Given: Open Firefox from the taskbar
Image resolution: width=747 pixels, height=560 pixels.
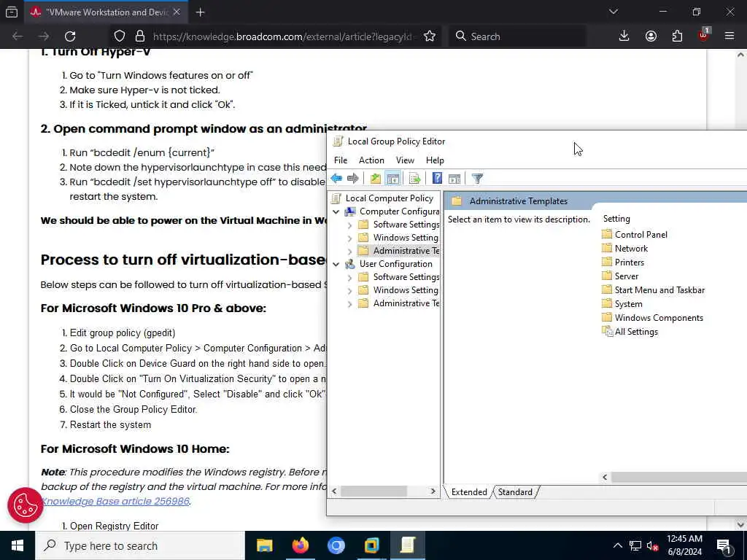Looking at the screenshot, I should [x=300, y=545].
